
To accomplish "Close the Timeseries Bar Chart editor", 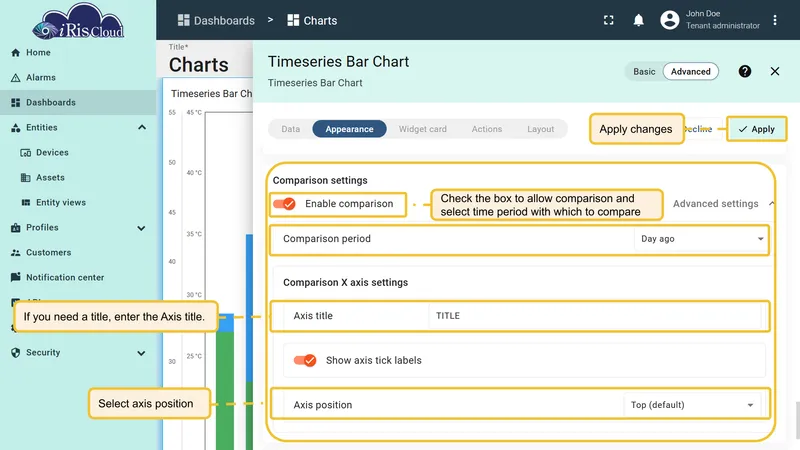I will tap(774, 71).
